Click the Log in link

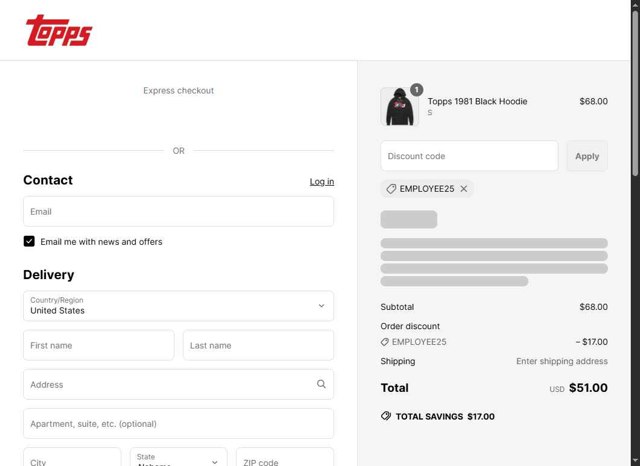[322, 181]
